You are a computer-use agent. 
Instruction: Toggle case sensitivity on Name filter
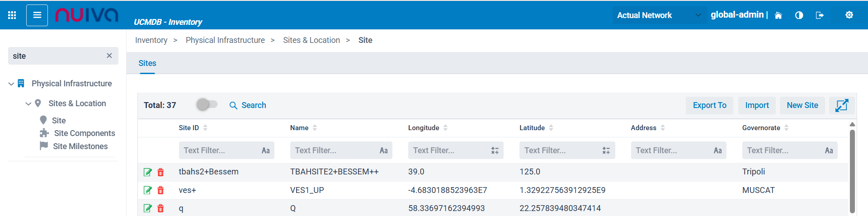pos(383,150)
